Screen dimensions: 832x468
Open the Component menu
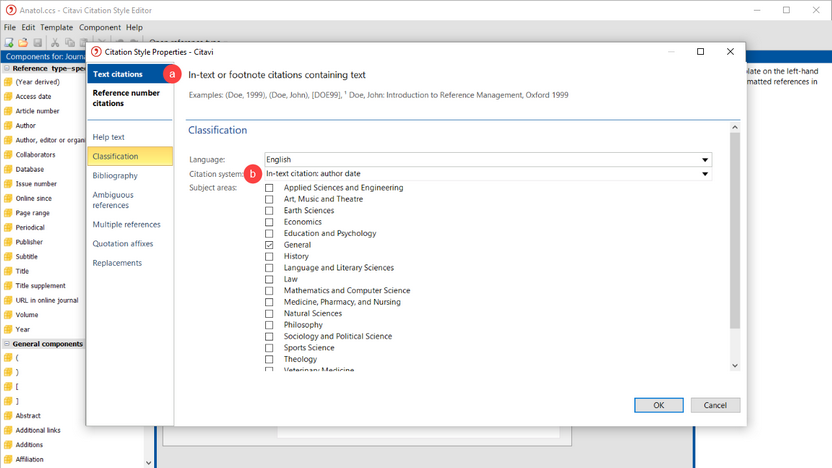pyautogui.click(x=100, y=27)
